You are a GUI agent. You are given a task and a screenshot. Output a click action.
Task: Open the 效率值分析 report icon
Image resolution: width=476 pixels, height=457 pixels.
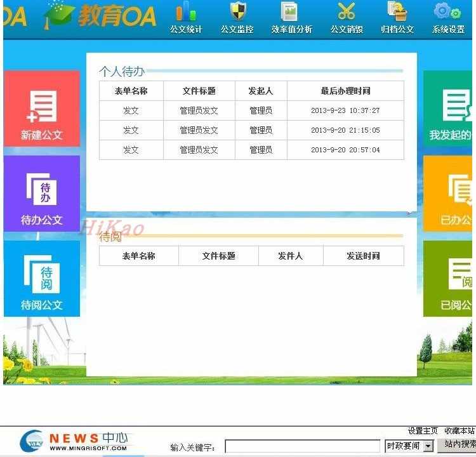[289, 11]
